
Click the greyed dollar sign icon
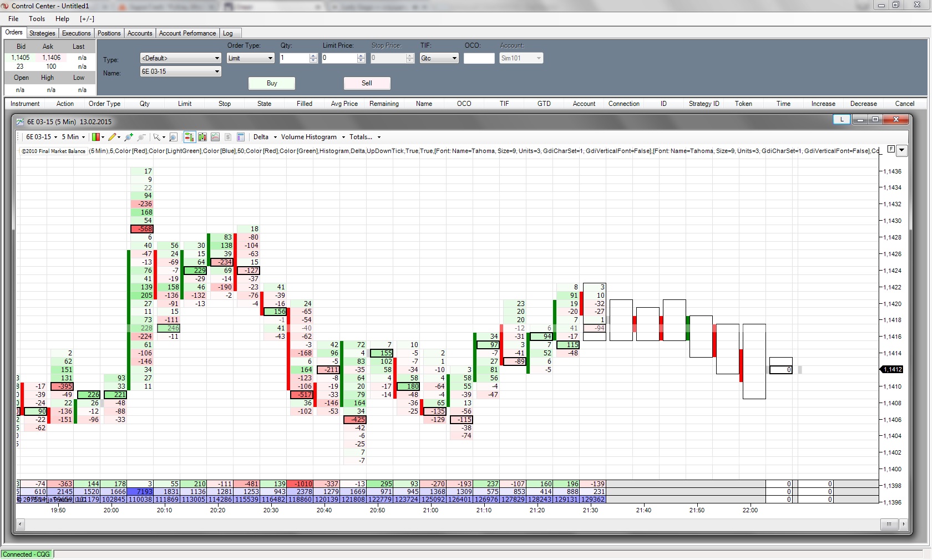228,137
